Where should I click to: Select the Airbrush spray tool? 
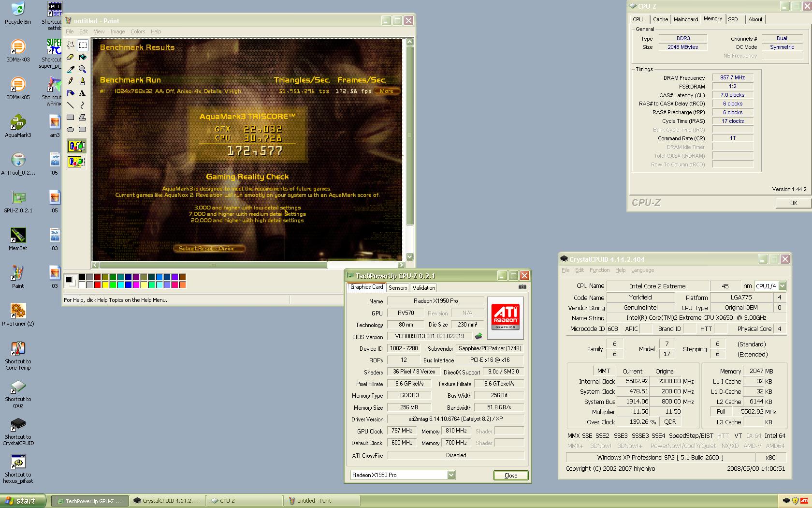(x=71, y=93)
